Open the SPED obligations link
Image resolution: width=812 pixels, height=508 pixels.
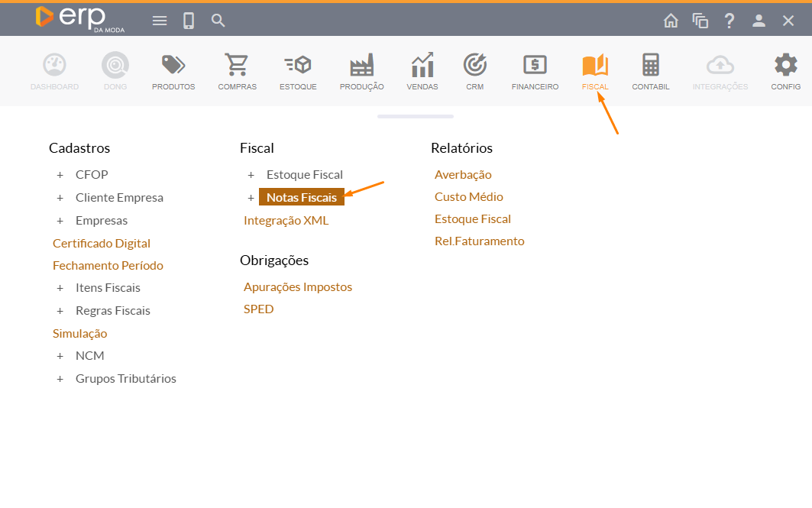[x=258, y=309]
